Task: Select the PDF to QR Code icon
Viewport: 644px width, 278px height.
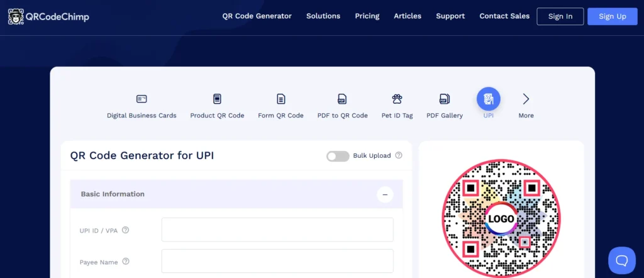Action: (342, 99)
